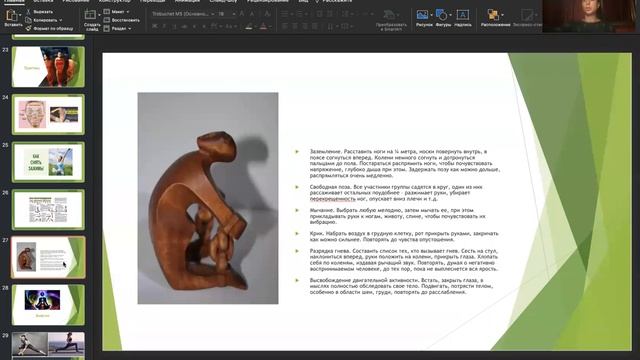The image size is (640, 360).
Task: Click the 'Крик' bullet paragraph text
Action: coord(404,236)
